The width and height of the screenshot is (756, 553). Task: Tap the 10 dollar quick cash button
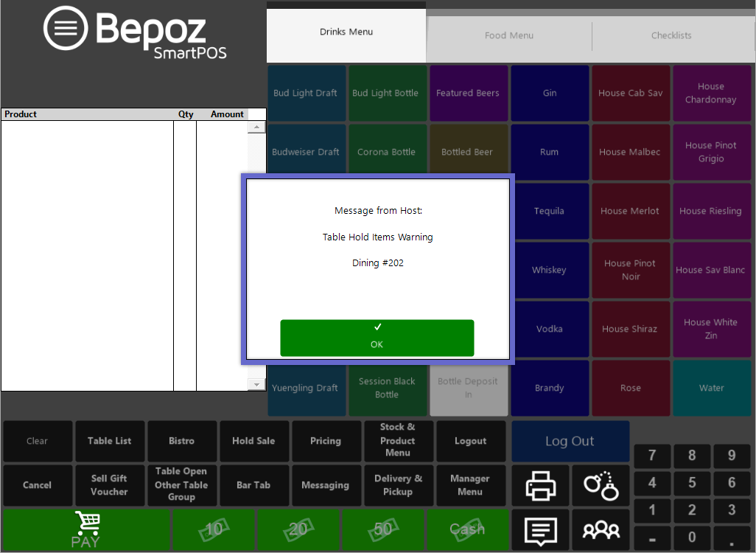pyautogui.click(x=214, y=529)
